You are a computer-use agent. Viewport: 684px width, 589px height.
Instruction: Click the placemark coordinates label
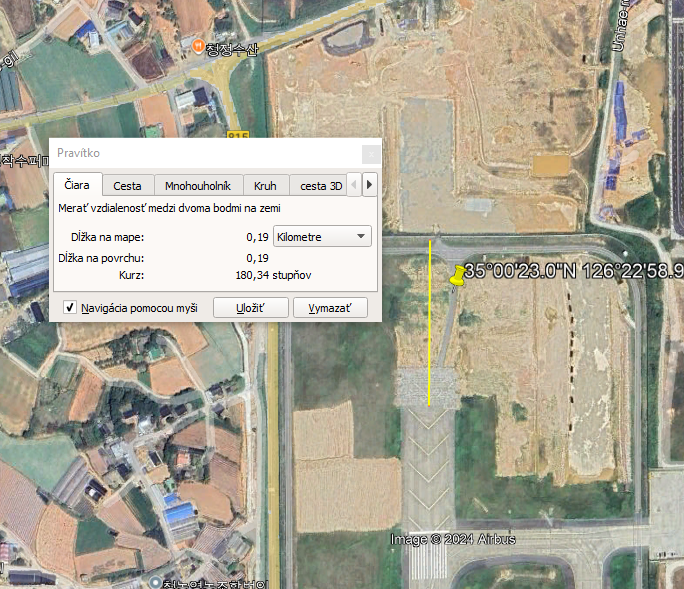(572, 271)
